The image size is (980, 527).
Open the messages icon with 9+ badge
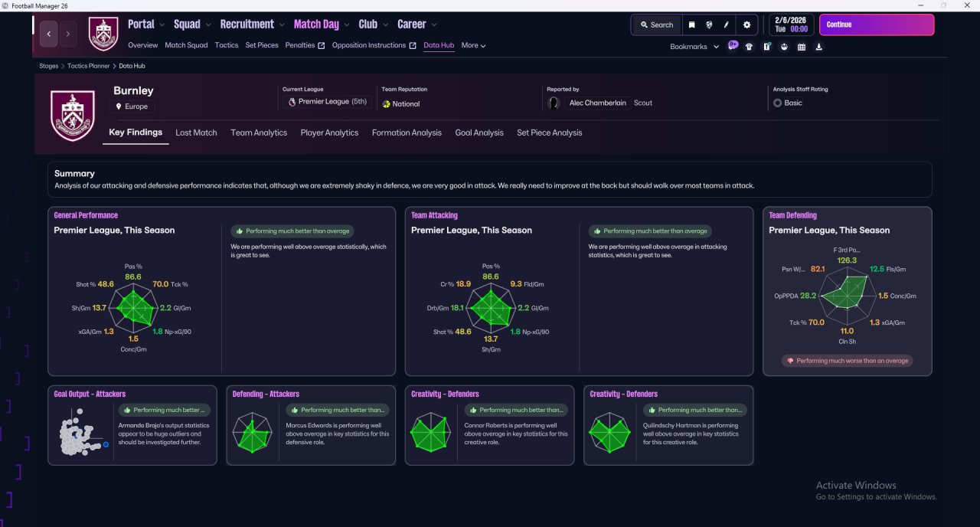733,46
